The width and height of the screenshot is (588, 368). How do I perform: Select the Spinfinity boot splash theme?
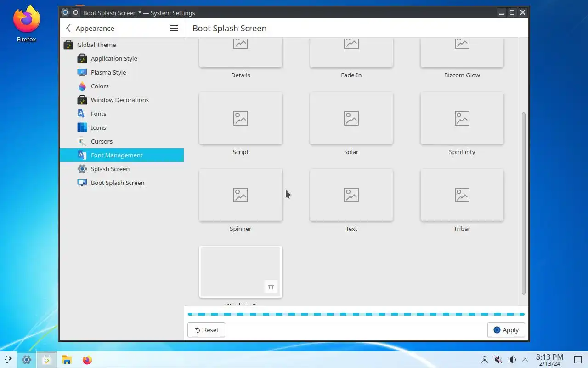462,118
